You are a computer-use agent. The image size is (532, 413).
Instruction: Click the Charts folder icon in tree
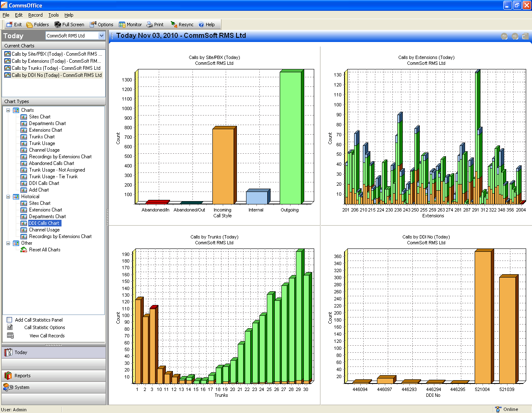(16, 110)
